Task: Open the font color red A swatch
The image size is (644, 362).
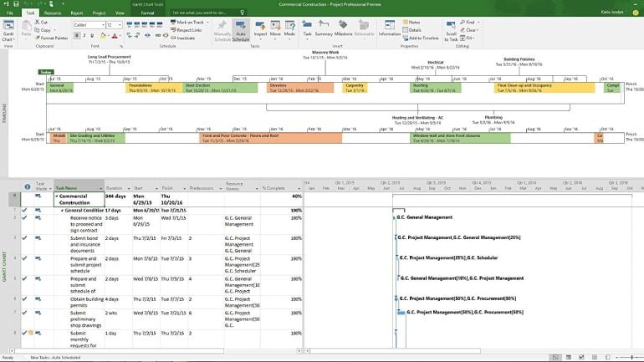Action: point(115,36)
